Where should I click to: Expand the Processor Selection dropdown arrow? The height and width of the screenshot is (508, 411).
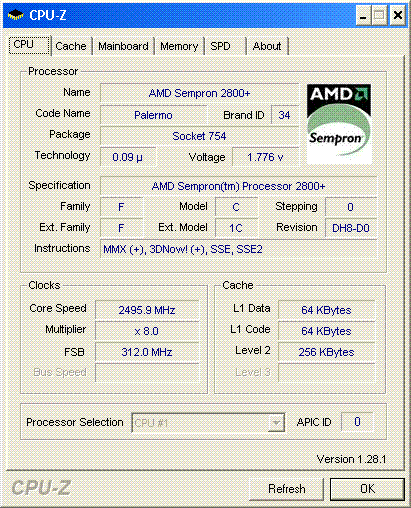click(276, 423)
